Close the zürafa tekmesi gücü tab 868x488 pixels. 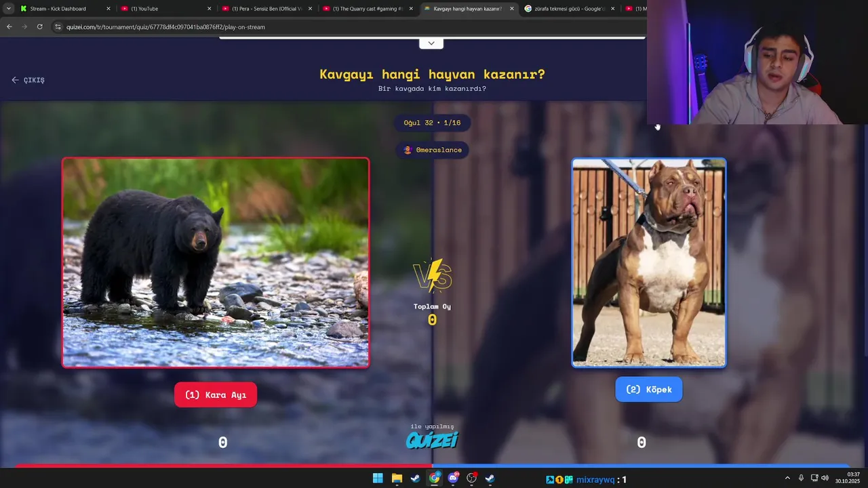(613, 9)
